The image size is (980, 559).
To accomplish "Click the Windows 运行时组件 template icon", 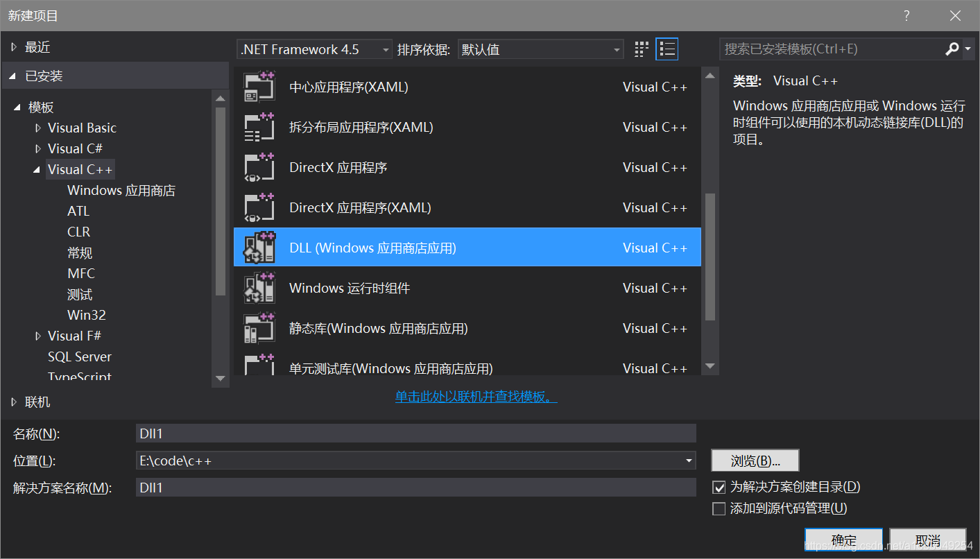I will click(x=259, y=289).
